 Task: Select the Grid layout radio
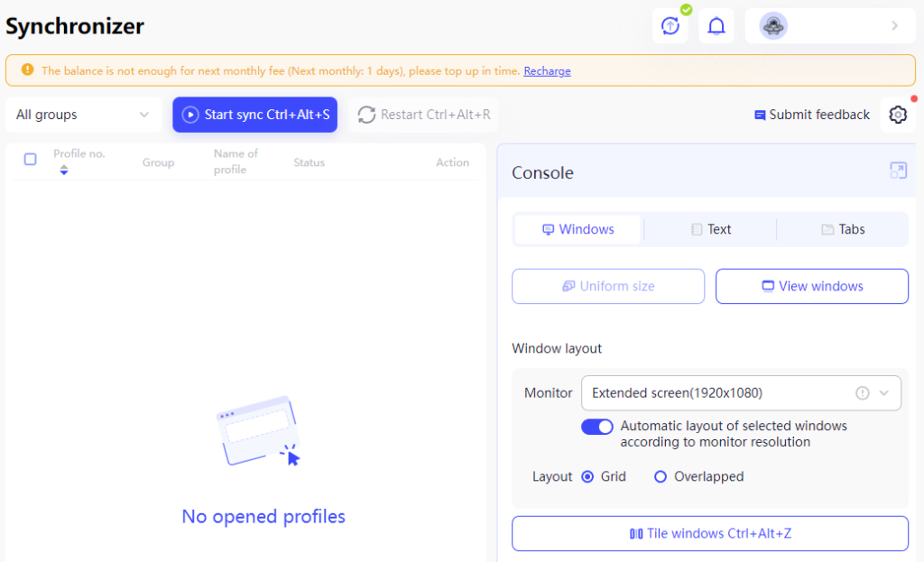587,476
